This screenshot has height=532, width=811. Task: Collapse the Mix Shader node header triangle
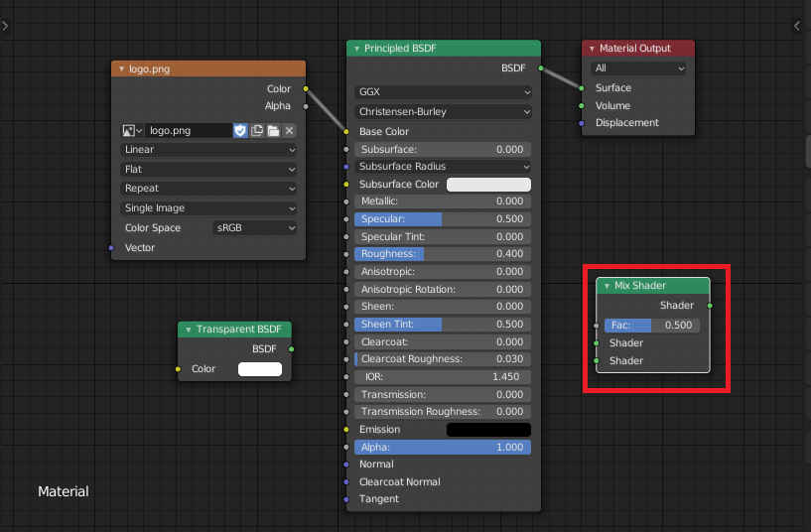click(x=607, y=286)
